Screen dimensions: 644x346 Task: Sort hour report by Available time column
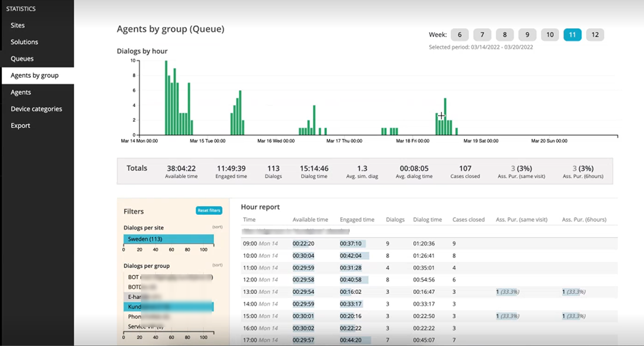pos(310,220)
